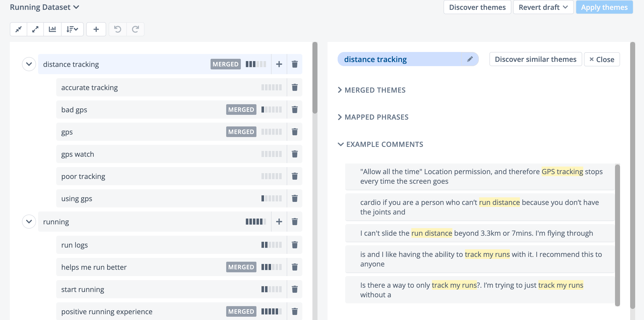Click the undo arrow icon
Screen dimensions: 644x320
point(118,29)
